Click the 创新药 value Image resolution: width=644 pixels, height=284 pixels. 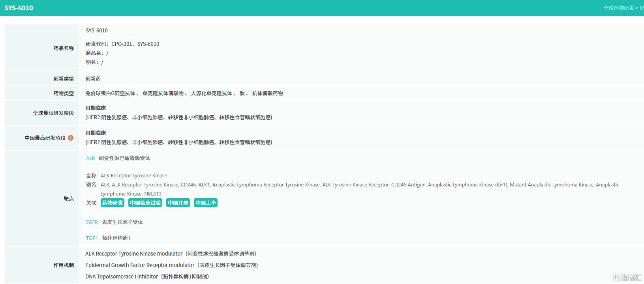(x=93, y=79)
